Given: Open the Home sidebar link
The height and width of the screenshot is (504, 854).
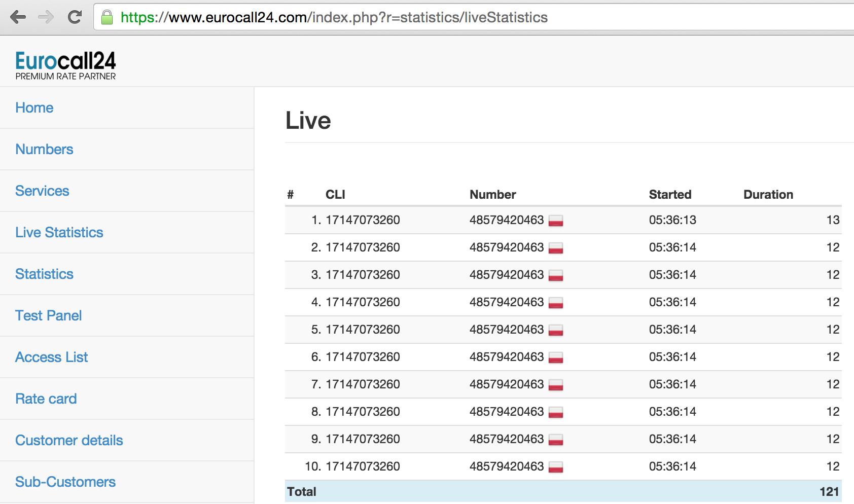Looking at the screenshot, I should point(34,107).
